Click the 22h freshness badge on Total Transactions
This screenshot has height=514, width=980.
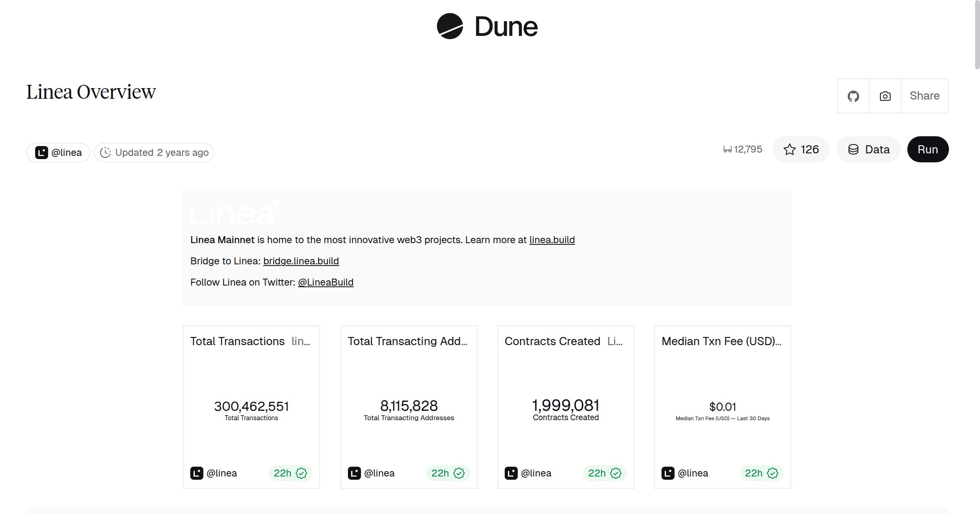click(290, 473)
